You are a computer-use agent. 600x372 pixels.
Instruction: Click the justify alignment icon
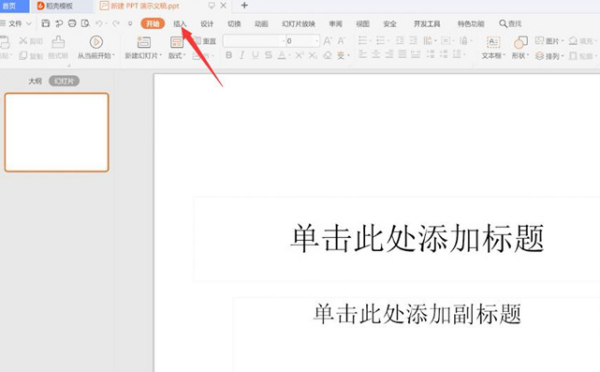tap(402, 54)
